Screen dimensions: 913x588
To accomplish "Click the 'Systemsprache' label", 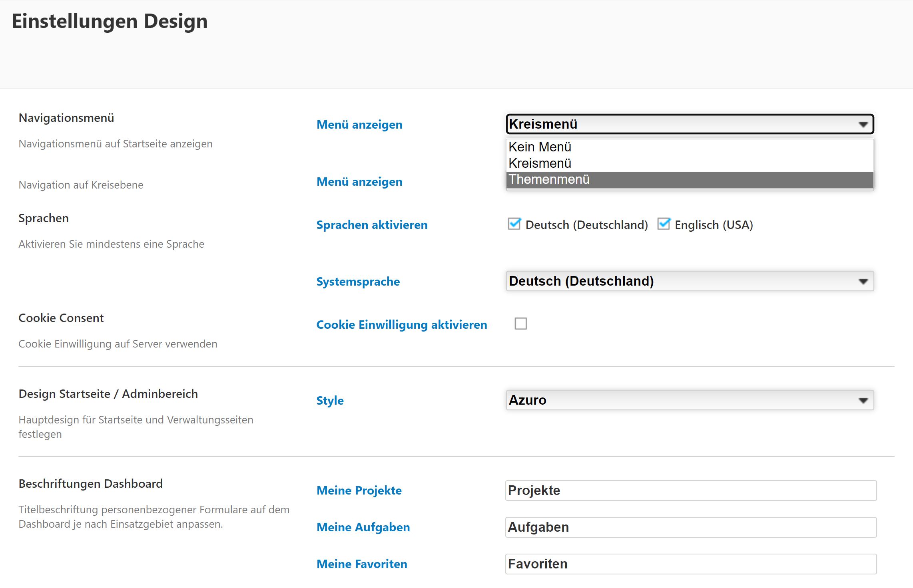I will 358,282.
